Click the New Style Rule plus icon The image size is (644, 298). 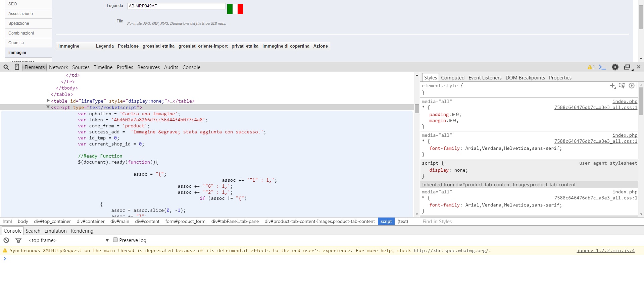[612, 86]
